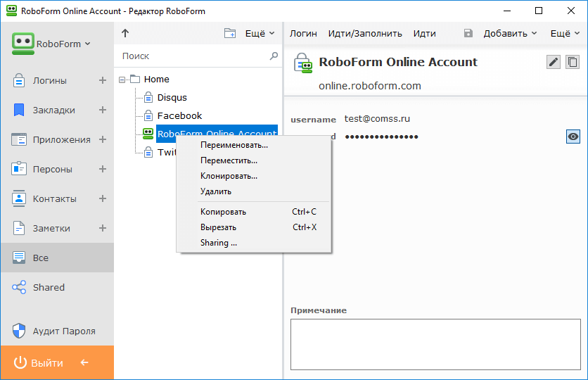Go up one folder level arrow
The height and width of the screenshot is (380, 588).
click(x=125, y=33)
